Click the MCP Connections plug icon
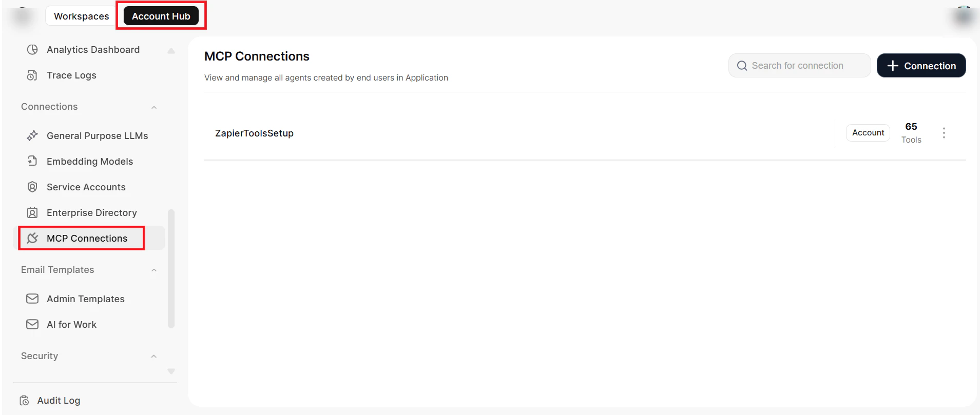 coord(32,238)
